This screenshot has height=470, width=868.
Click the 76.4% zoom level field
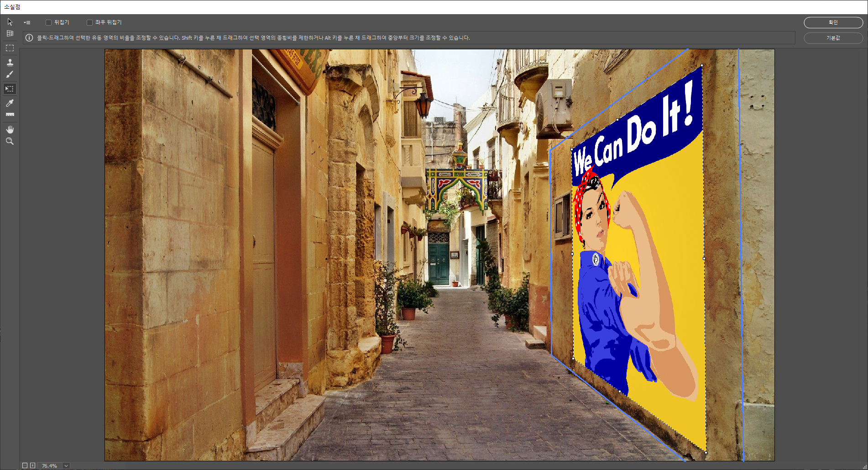point(50,466)
